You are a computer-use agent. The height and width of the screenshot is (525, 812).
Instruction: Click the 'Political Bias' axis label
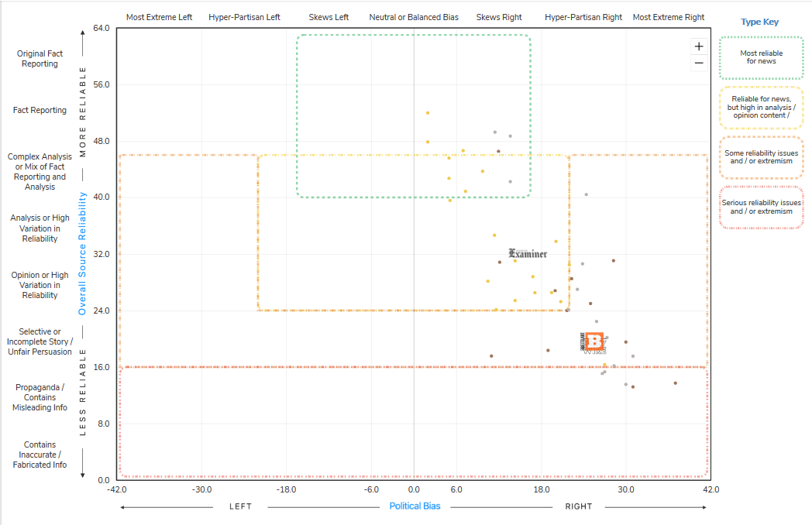415,506
